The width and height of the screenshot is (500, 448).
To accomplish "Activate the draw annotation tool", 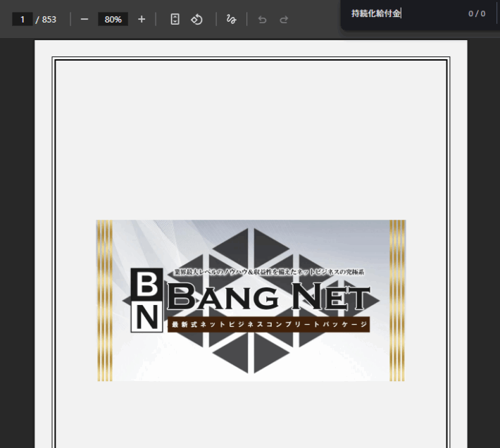I will 231,20.
